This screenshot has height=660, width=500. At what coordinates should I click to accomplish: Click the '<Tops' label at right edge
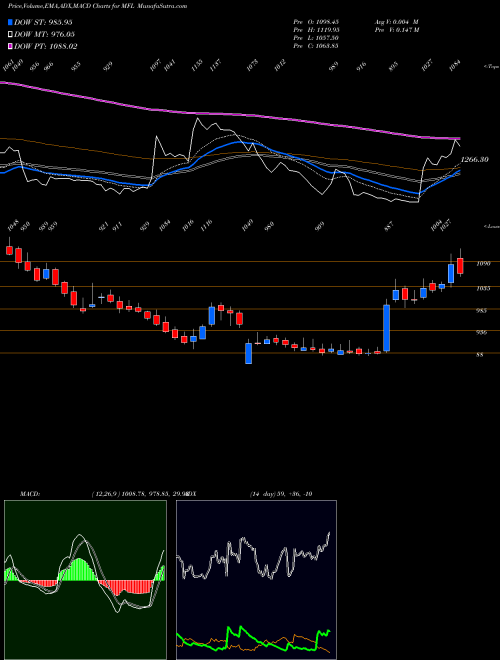tap(491, 67)
